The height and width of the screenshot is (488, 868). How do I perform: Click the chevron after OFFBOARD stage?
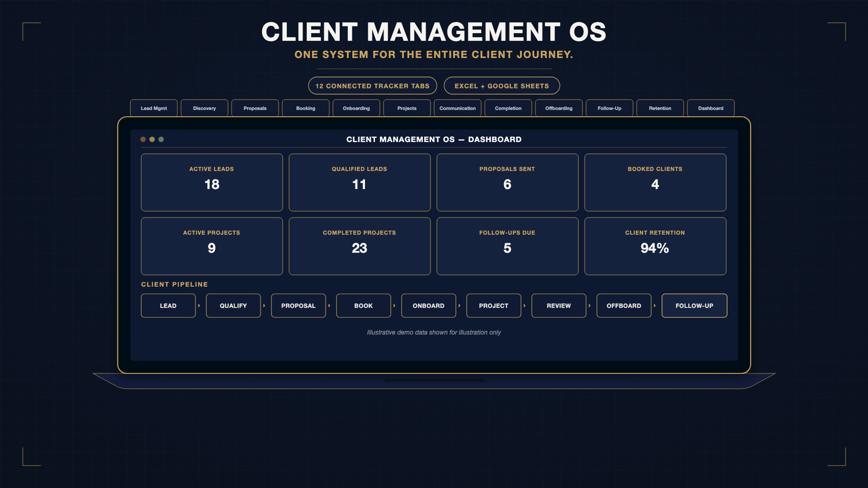[x=655, y=306]
